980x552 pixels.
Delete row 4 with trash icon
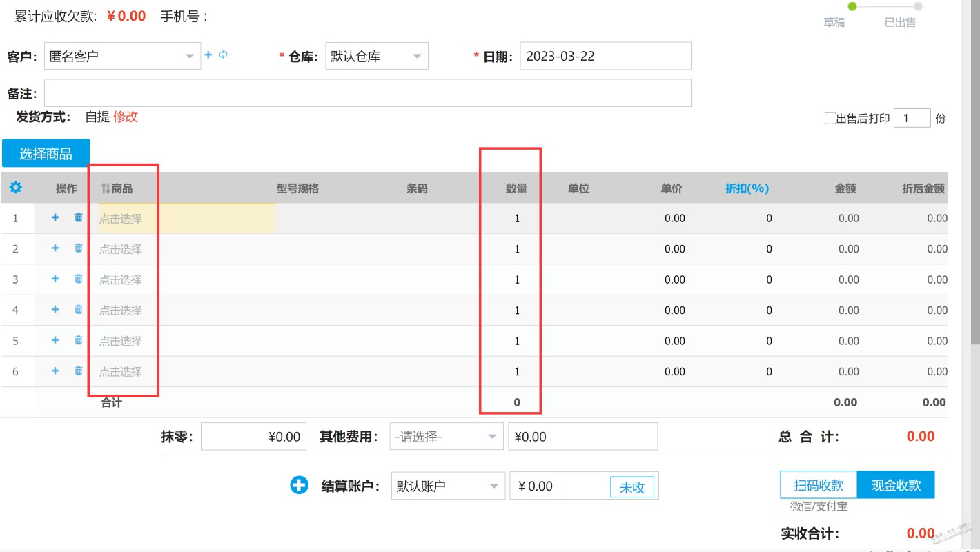click(x=79, y=310)
